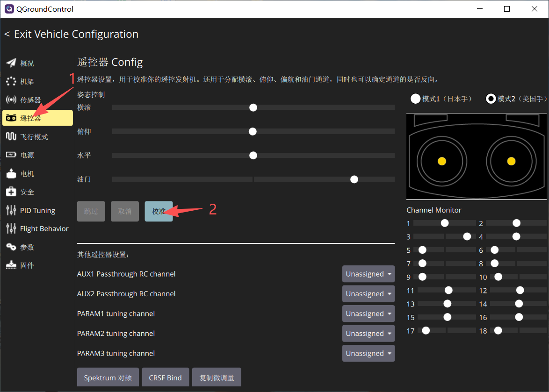Open the 传感器 sensors page

37,100
